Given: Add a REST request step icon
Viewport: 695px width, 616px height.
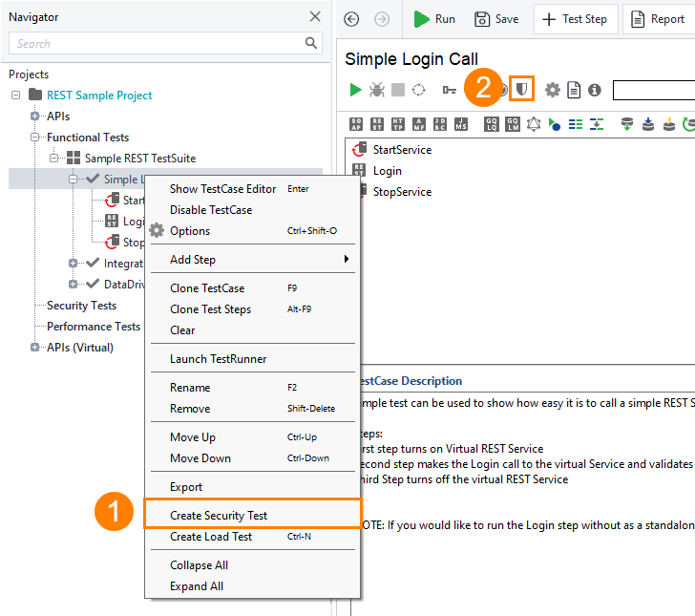Looking at the screenshot, I should click(377, 124).
